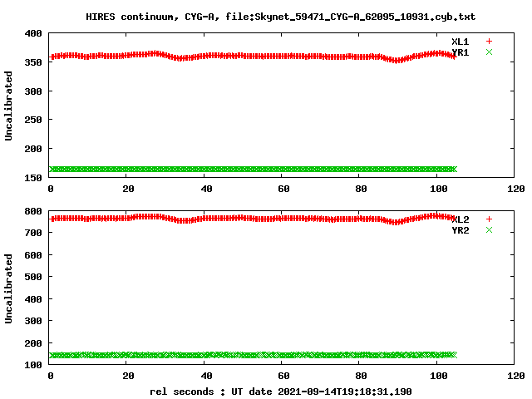532x399 pixels.
Task: Click the plot title with the Skynet file name
Action: click(x=281, y=17)
